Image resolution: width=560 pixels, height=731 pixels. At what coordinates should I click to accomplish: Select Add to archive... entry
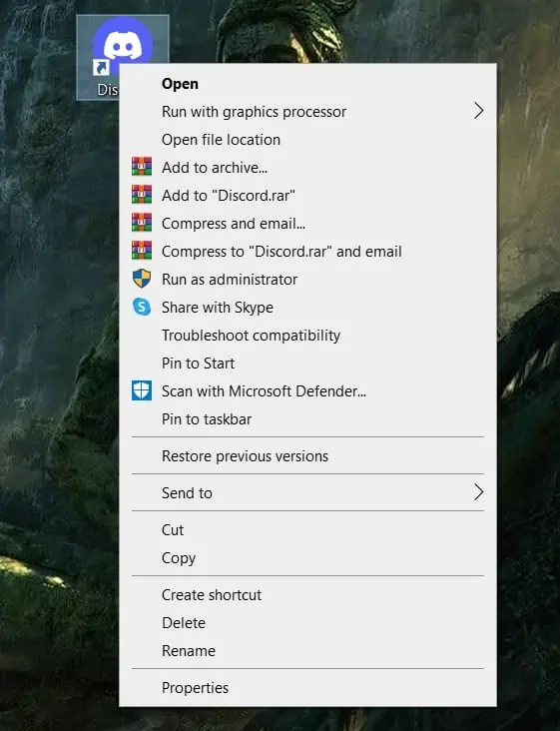point(307,168)
